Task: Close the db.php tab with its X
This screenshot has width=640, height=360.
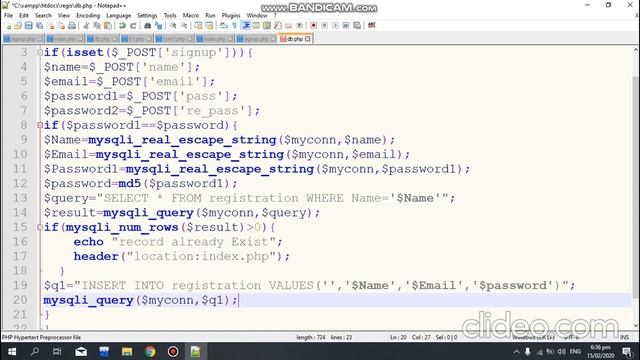Action: pyautogui.click(x=308, y=39)
